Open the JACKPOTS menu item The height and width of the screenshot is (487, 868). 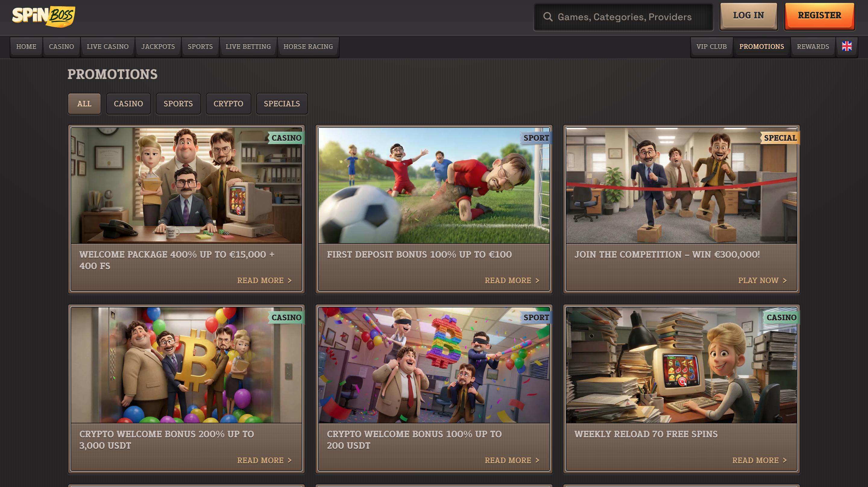[x=158, y=46]
